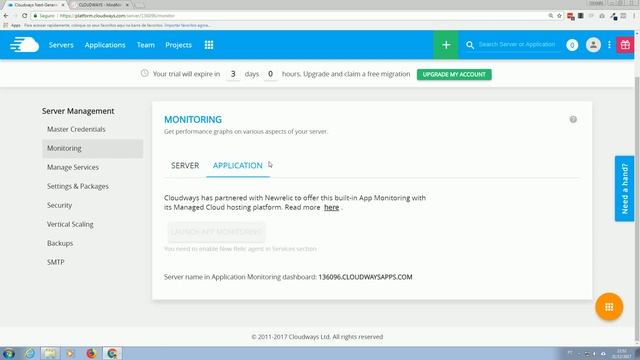Open the Chrome menu dots

[635, 16]
